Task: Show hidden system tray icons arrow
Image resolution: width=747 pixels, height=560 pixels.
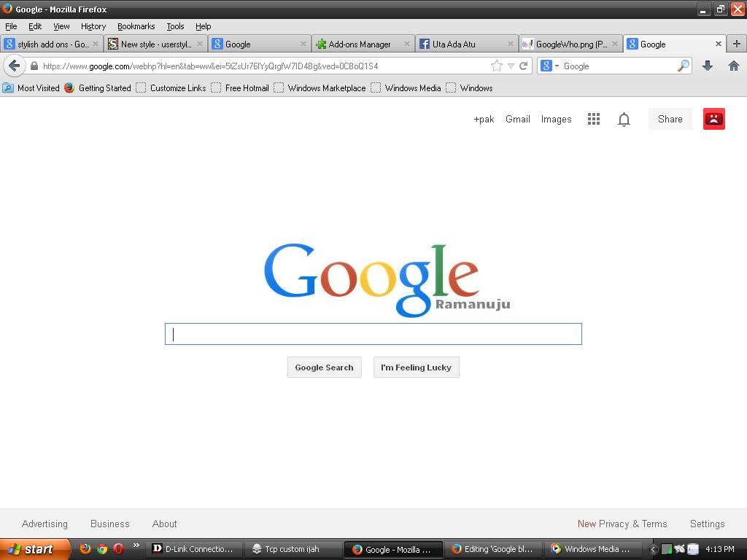Action: click(x=654, y=550)
